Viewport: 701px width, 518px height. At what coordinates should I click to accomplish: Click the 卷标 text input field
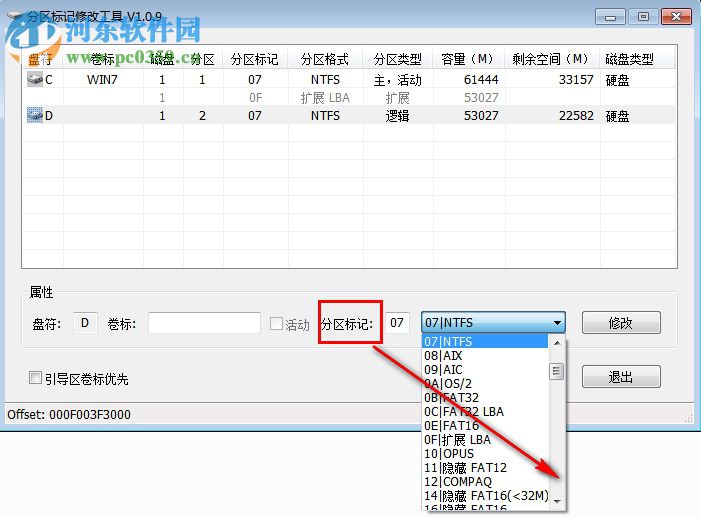(204, 323)
